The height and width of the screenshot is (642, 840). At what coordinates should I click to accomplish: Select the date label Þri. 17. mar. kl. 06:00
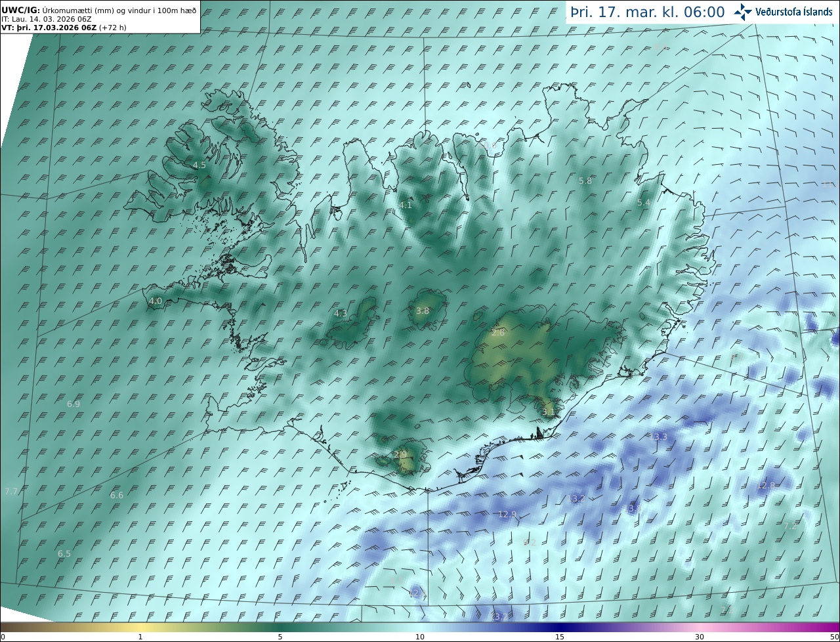(648, 12)
